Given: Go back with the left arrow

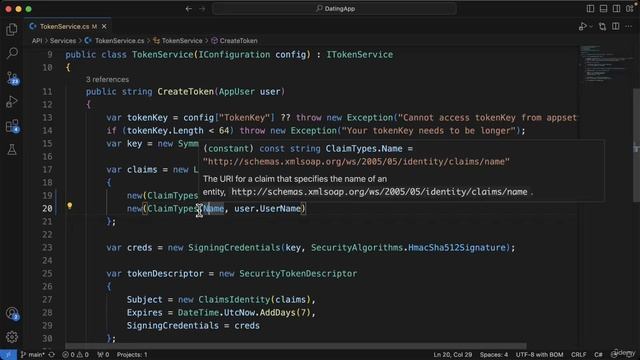Looking at the screenshot, I should (189, 9).
